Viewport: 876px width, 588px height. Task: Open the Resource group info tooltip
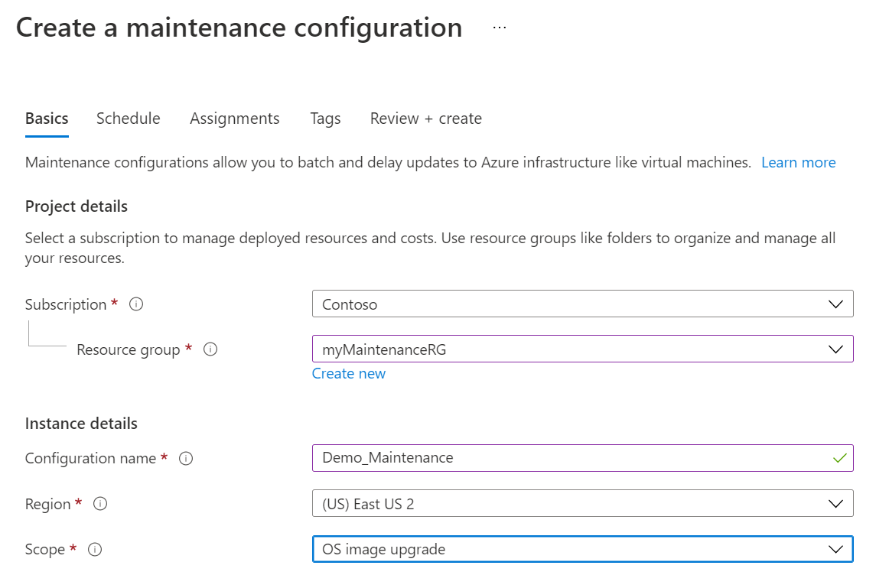point(210,349)
